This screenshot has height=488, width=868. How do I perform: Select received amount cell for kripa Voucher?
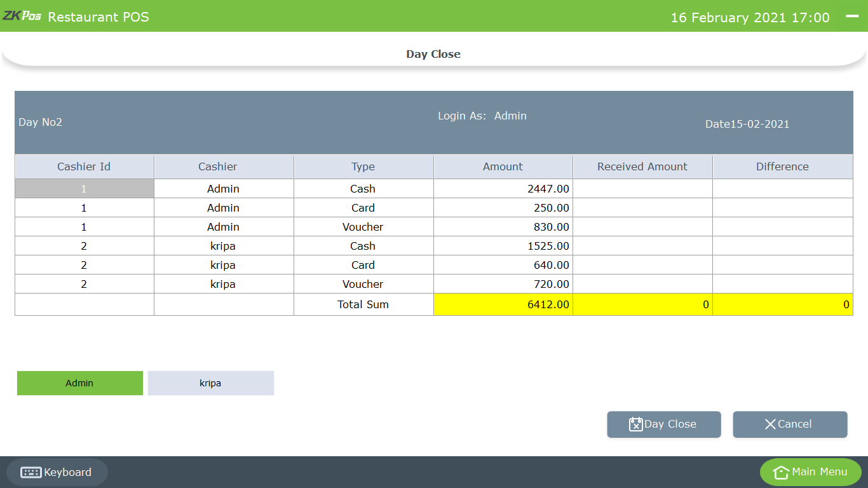(x=642, y=284)
